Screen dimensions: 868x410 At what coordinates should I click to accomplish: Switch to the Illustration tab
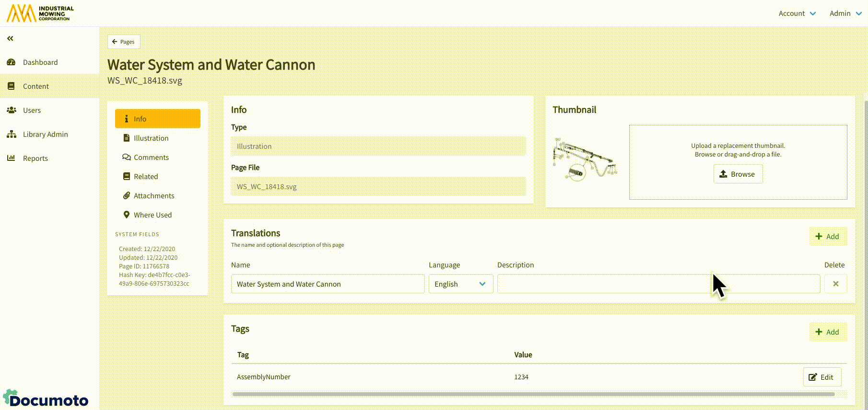click(x=151, y=138)
